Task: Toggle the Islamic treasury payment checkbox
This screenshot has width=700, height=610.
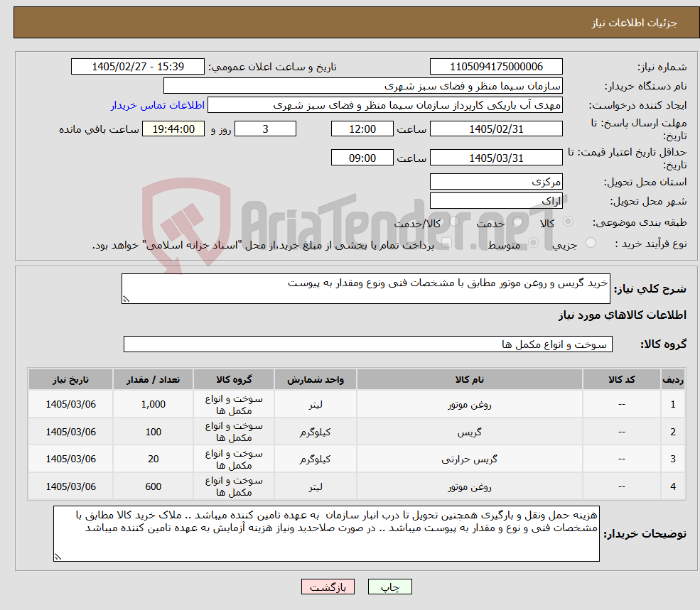Action: 446,243
